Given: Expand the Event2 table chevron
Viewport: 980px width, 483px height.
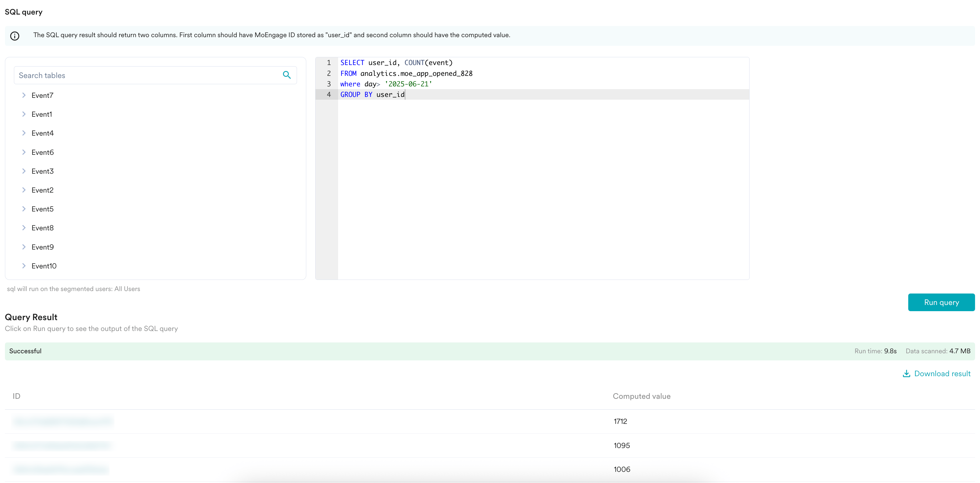Looking at the screenshot, I should (24, 190).
